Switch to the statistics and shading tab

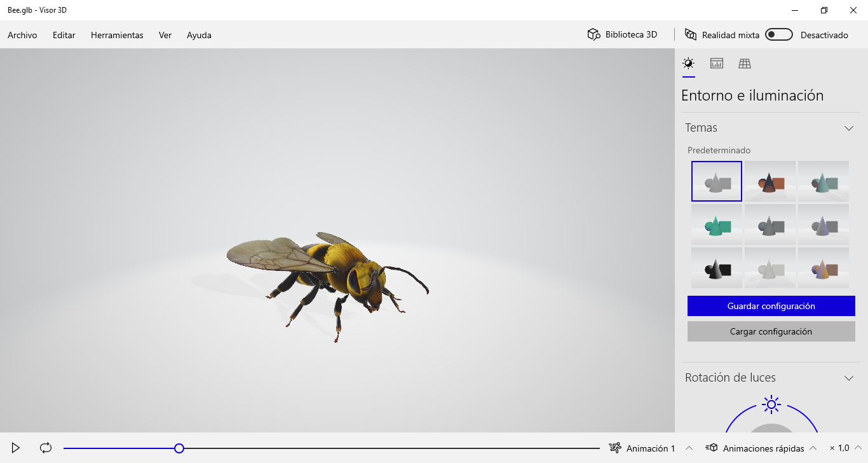[x=717, y=63]
